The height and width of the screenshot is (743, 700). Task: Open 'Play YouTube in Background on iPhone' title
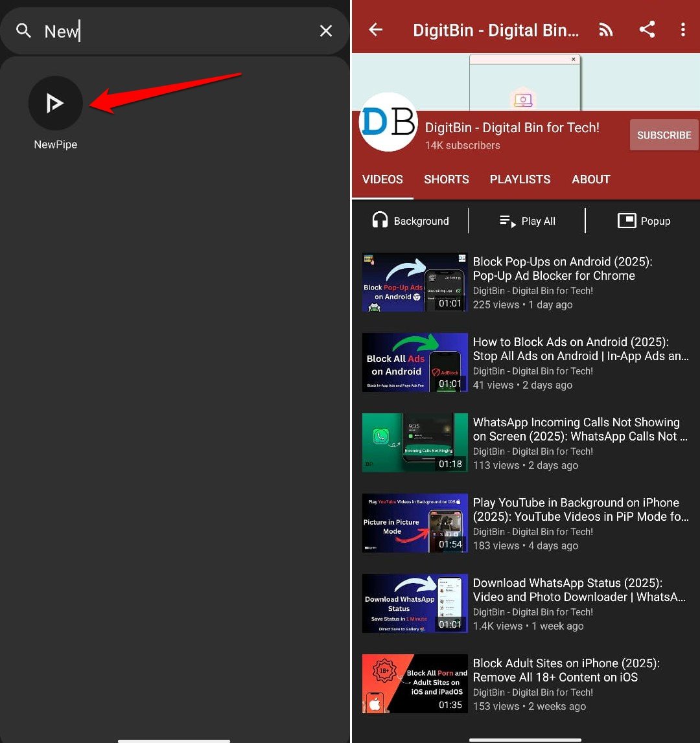[581, 510]
